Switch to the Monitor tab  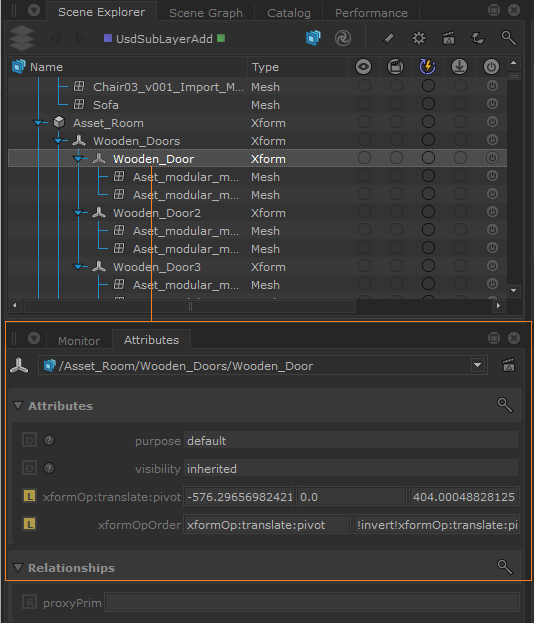(x=79, y=341)
